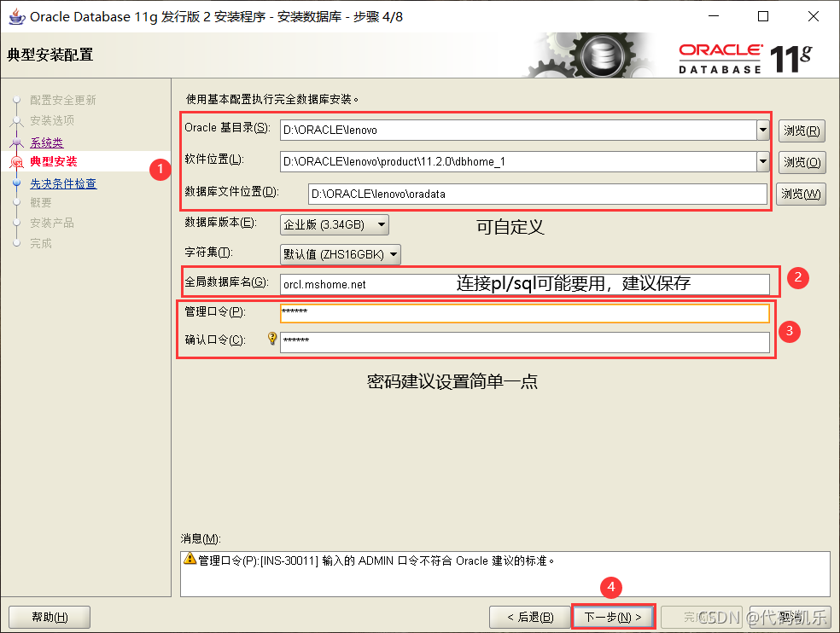Click the Oracle 基目录 path field
Viewport: 840px width, 633px height.
click(x=518, y=130)
